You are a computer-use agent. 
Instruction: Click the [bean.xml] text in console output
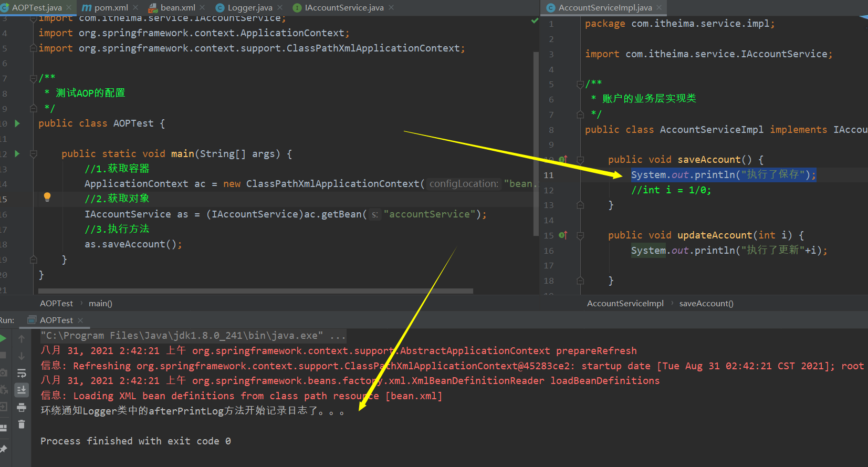(x=414, y=396)
